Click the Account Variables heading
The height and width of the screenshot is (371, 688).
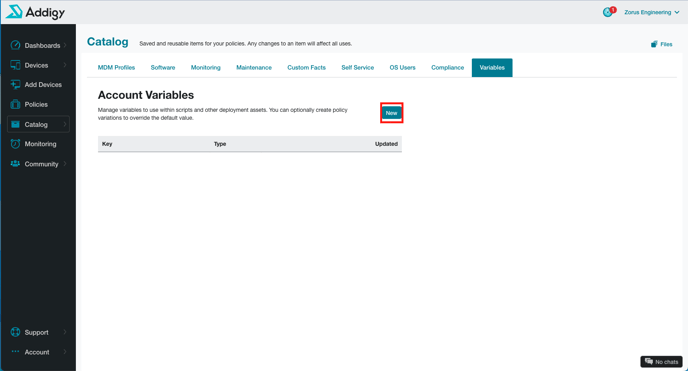tap(146, 95)
